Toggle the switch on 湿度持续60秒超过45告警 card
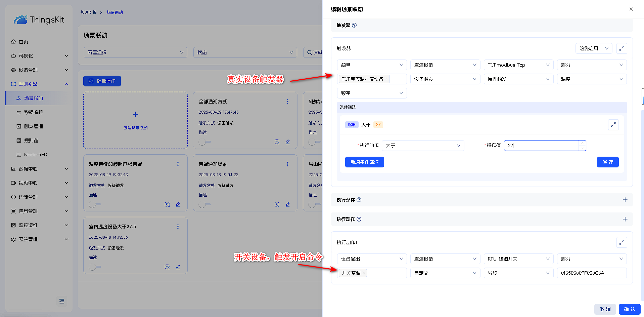The width and height of the screenshot is (644, 317). pos(94,204)
